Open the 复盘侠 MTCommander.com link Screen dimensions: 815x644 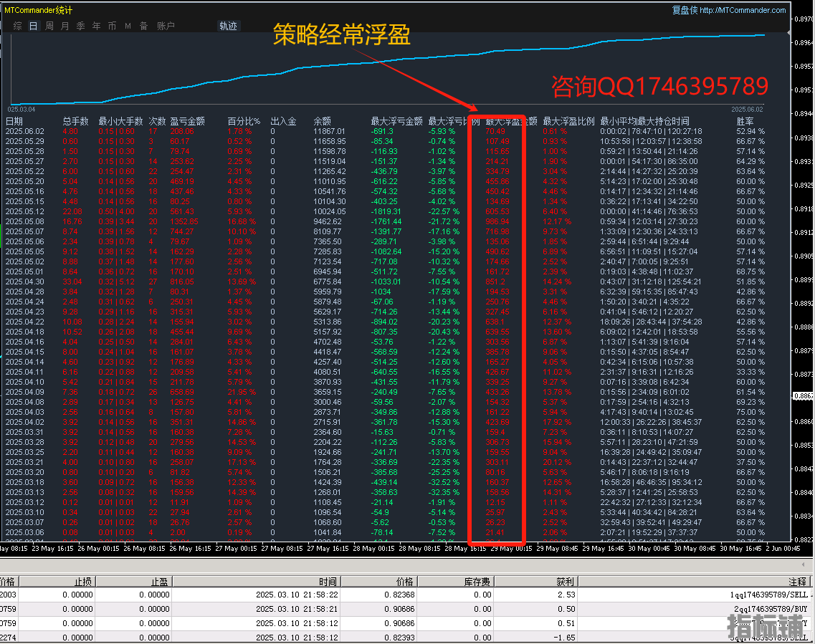click(729, 10)
